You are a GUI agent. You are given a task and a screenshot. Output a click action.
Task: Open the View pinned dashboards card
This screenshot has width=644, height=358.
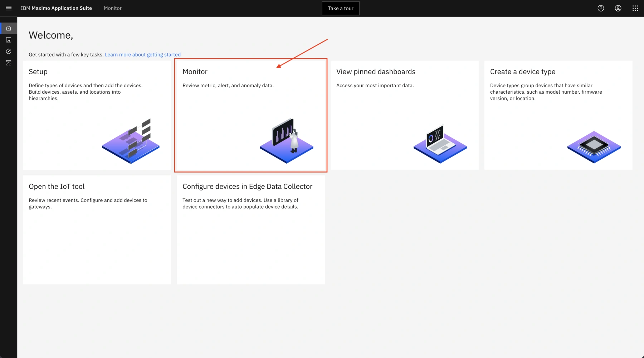(405, 115)
